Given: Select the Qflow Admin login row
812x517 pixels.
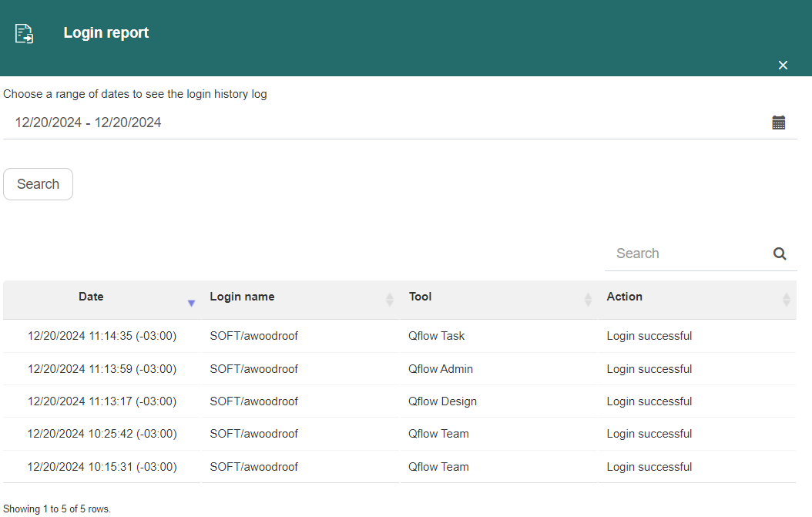Looking at the screenshot, I should [399, 369].
